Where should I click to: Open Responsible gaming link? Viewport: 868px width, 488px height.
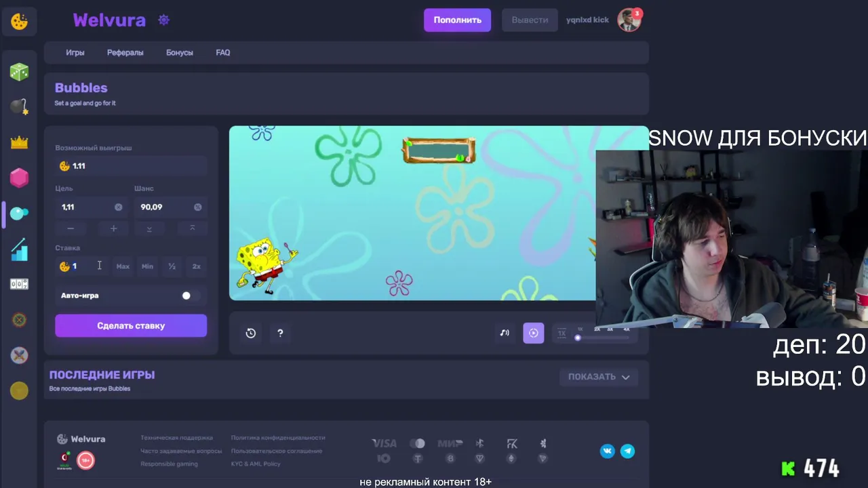point(169,464)
